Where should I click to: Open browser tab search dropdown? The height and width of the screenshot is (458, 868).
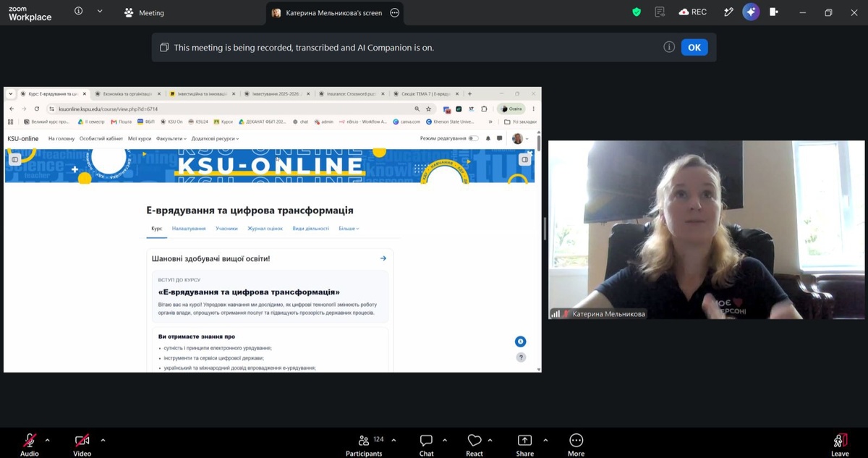[10, 94]
